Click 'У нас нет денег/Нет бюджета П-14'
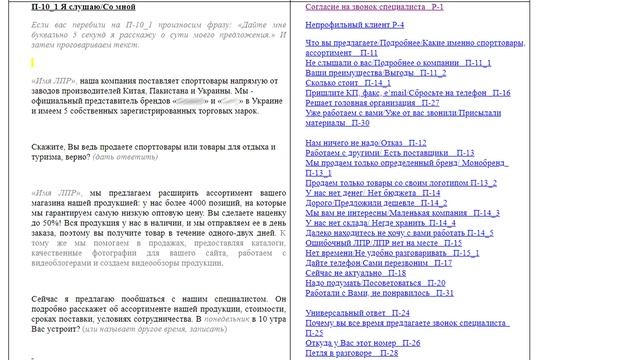Image resolution: width=640 pixels, height=360 pixels. pyautogui.click(x=373, y=193)
